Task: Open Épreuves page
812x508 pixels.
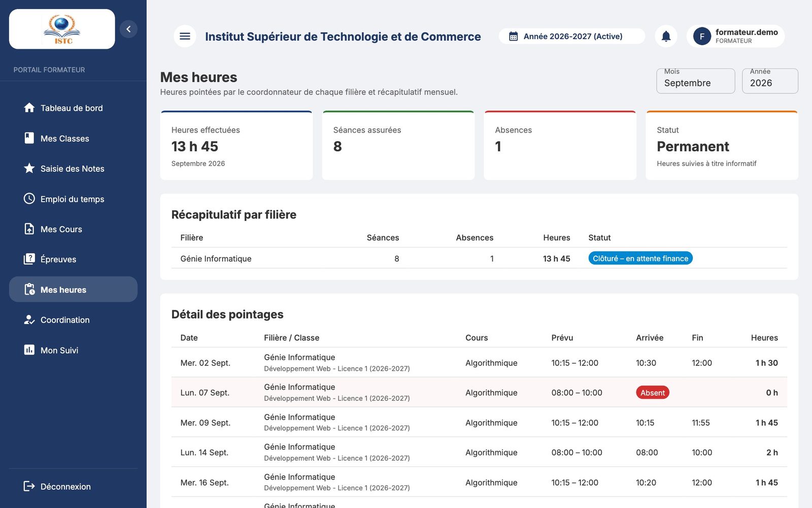Action: pyautogui.click(x=73, y=259)
